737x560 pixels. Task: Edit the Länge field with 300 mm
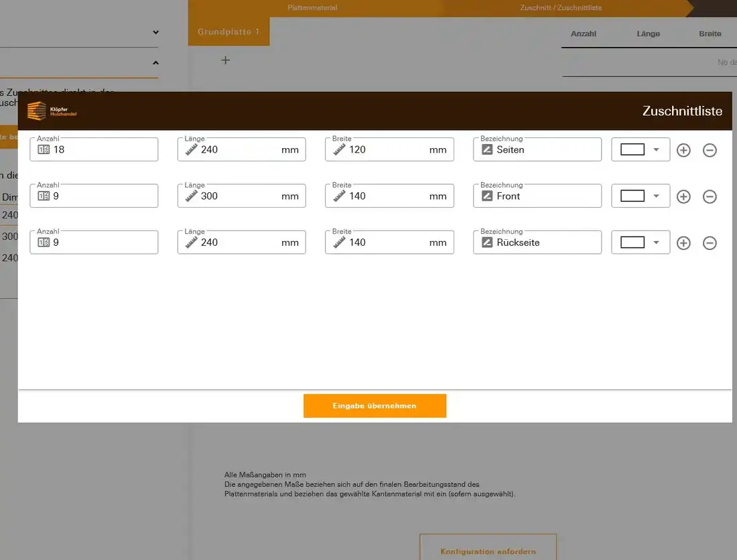(x=241, y=196)
